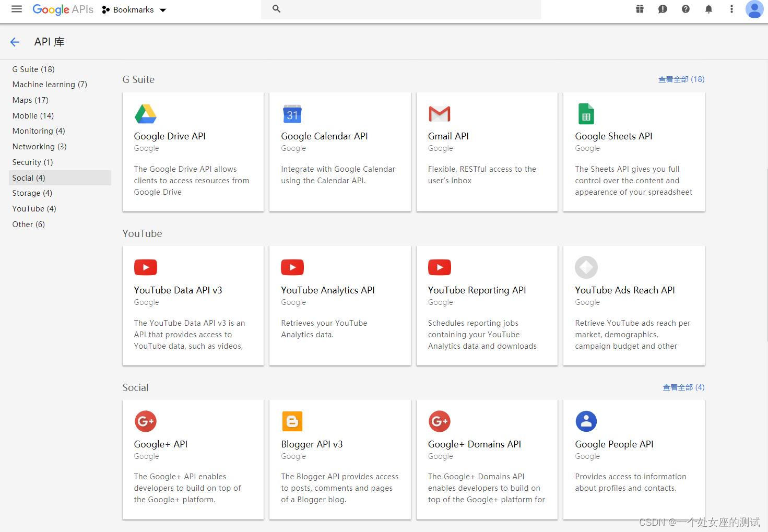Click YouTube Data API v3 play icon
The height and width of the screenshot is (532, 768).
click(x=146, y=267)
